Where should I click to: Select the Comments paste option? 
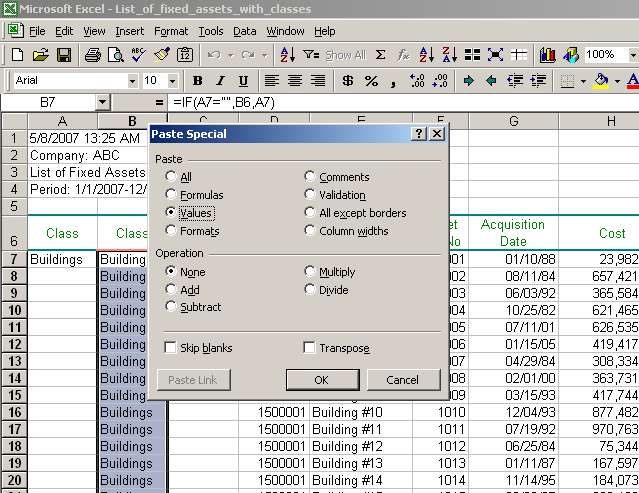(310, 176)
